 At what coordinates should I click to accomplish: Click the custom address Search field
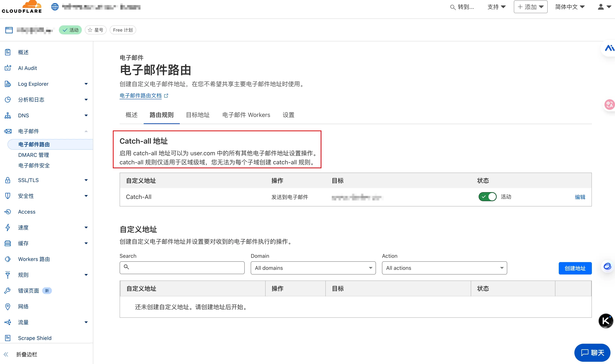coord(182,268)
